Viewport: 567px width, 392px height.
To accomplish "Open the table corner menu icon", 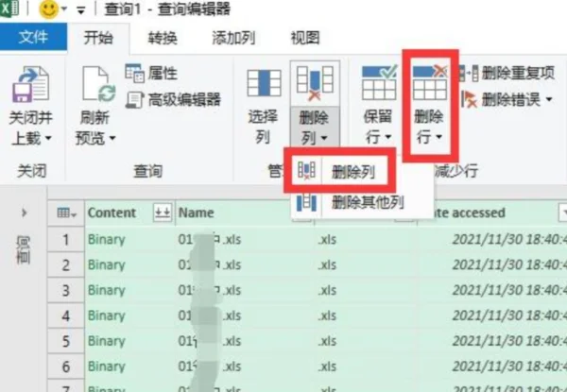I will (x=67, y=213).
